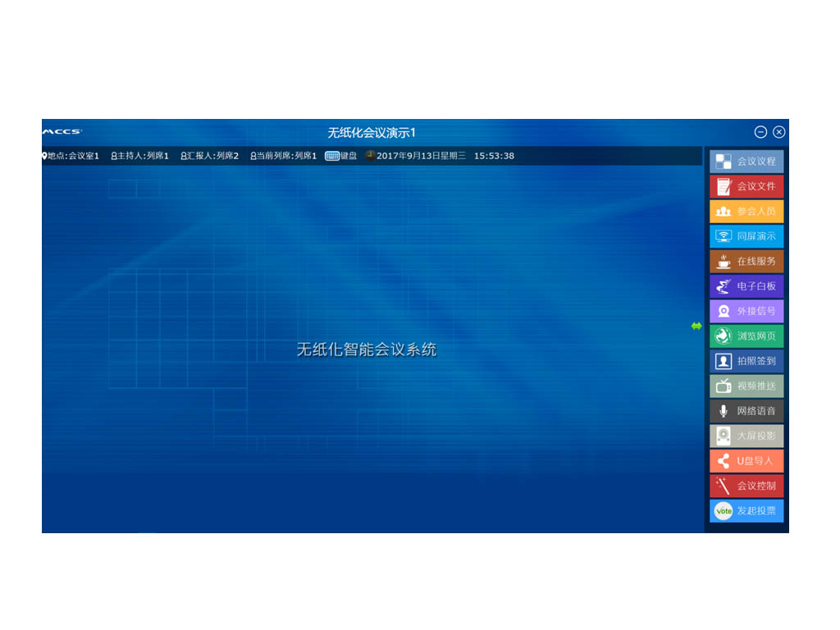The height and width of the screenshot is (630, 840).
Task: Activate 网络语音 microphone voice chat
Action: point(746,411)
